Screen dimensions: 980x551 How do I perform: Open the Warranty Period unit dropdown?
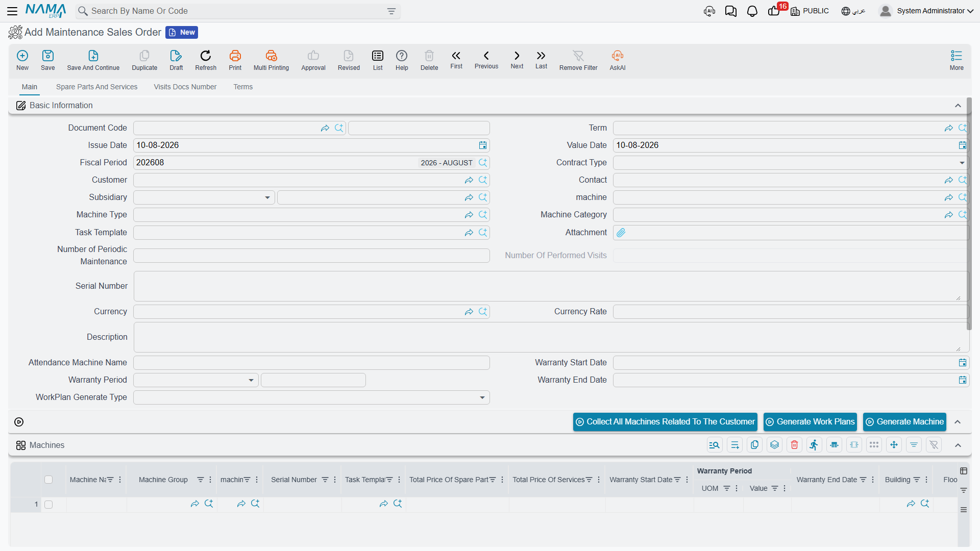(251, 380)
